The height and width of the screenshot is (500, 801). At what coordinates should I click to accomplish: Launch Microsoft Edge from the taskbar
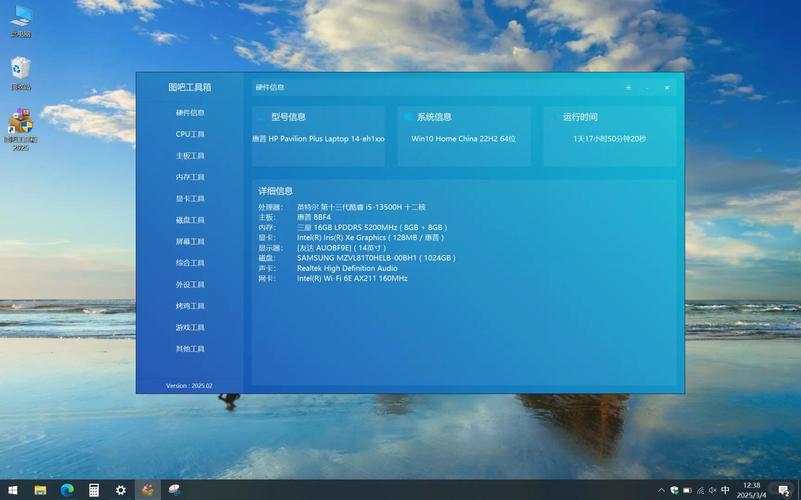pyautogui.click(x=67, y=490)
